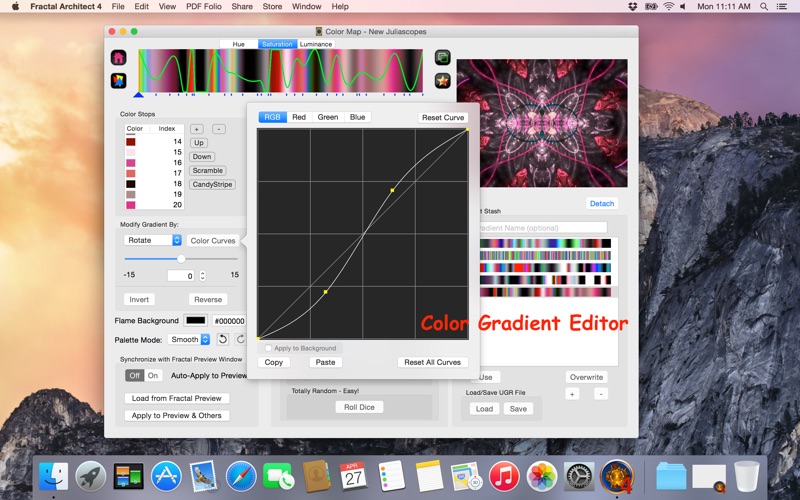
Task: Open iTunes music icon in Dock
Action: coord(504,477)
